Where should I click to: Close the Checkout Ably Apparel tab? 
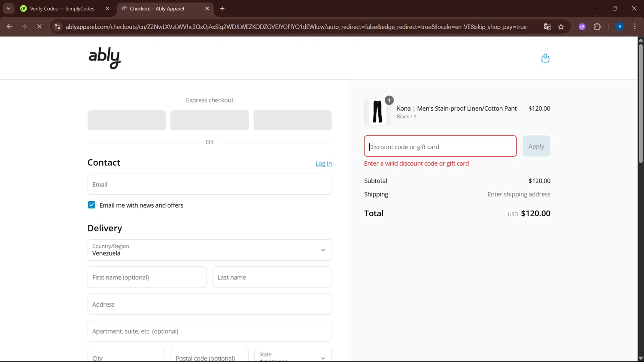[207, 9]
